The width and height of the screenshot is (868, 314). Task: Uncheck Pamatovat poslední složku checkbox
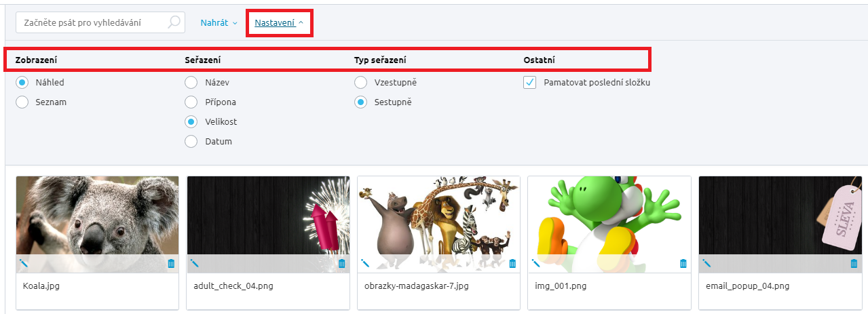tap(530, 83)
